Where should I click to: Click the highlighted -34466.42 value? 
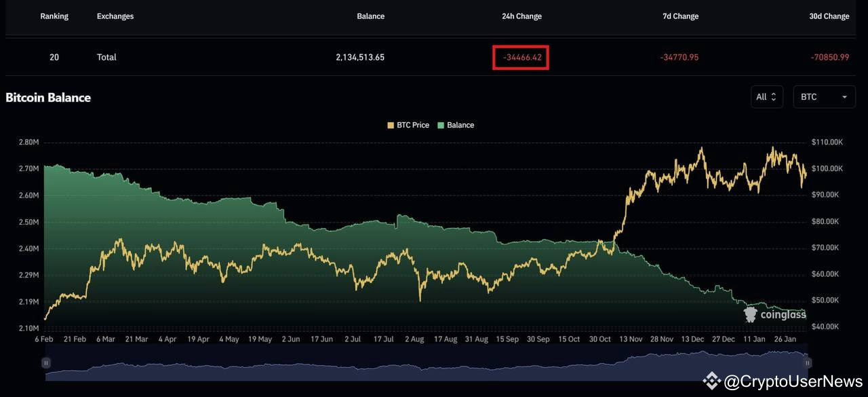click(x=521, y=57)
